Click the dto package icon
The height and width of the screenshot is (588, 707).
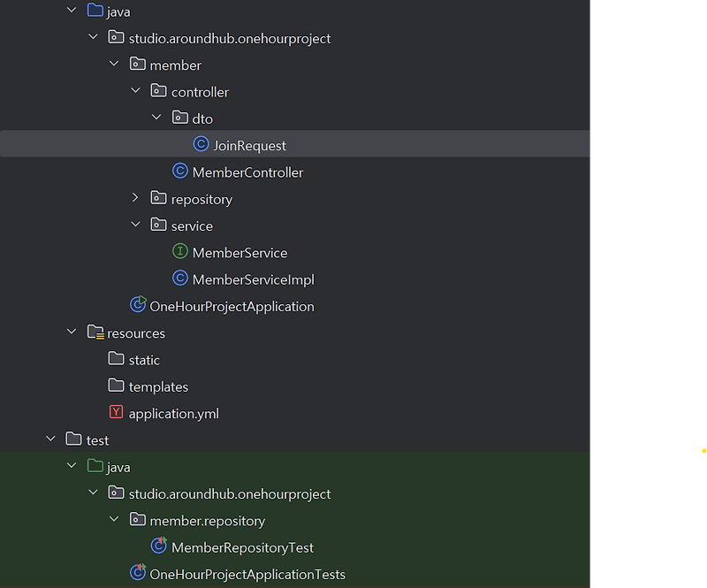(x=180, y=118)
